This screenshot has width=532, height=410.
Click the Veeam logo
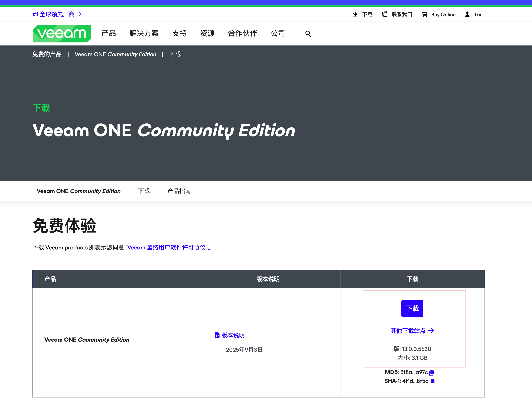pos(62,33)
